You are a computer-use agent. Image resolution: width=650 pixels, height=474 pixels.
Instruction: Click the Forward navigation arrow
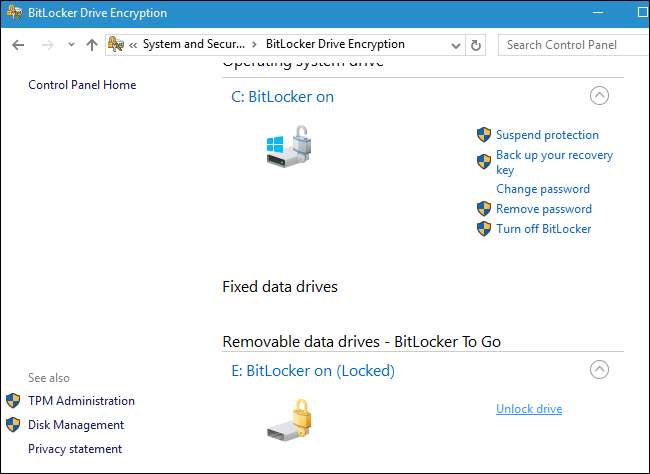pos(46,45)
